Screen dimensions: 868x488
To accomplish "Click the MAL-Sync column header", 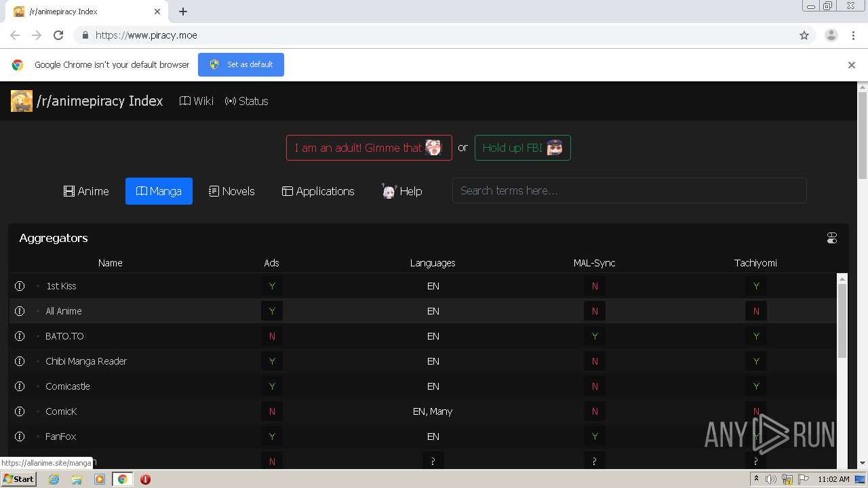I will [x=595, y=263].
